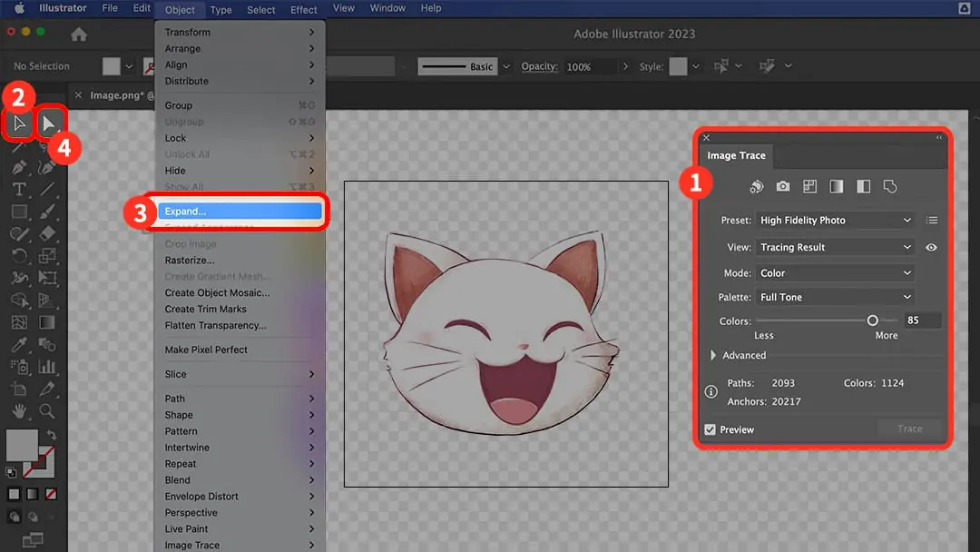This screenshot has height=552, width=980.
Task: Open the Preset dropdown
Action: [835, 220]
